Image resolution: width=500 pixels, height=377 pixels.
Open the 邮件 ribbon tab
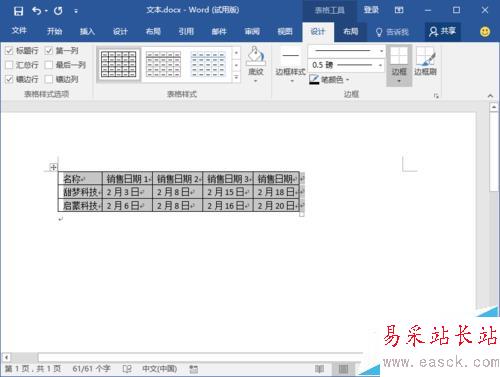click(x=219, y=31)
